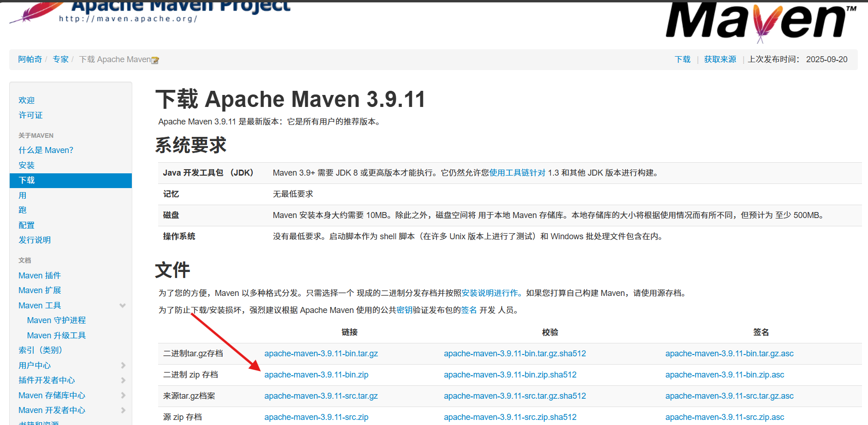Image resolution: width=868 pixels, height=425 pixels.
Task: Click the 签名 column header
Action: pos(761,332)
